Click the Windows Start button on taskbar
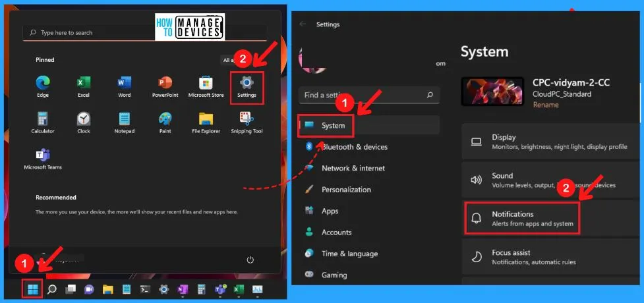 [x=32, y=289]
